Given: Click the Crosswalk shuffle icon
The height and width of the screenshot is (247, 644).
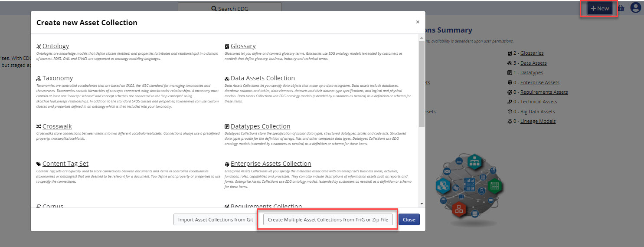Looking at the screenshot, I should (x=39, y=127).
